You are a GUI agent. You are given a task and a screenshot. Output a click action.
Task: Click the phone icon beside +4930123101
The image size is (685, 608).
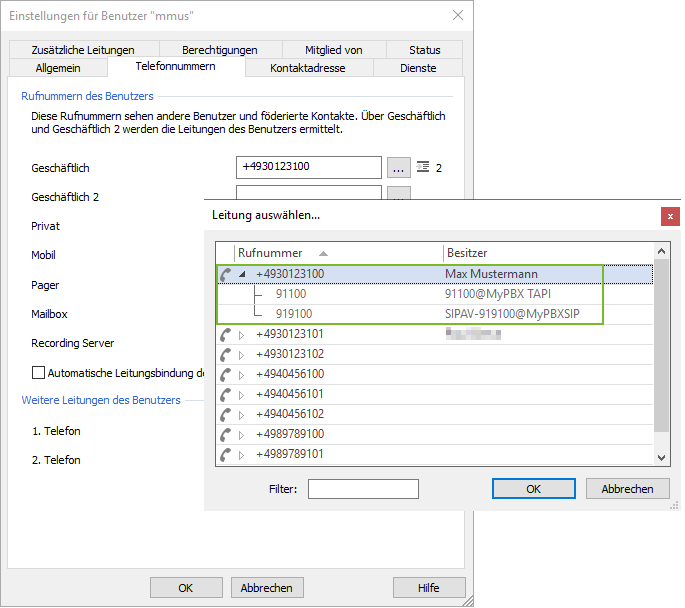coord(226,334)
